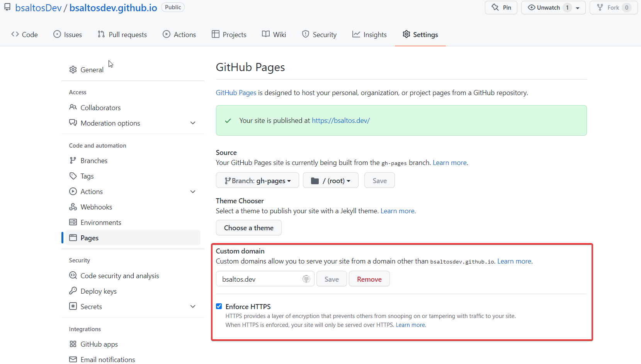This screenshot has width=641, height=364.
Task: Click the Pages browser icon in sidebar
Action: tap(73, 238)
